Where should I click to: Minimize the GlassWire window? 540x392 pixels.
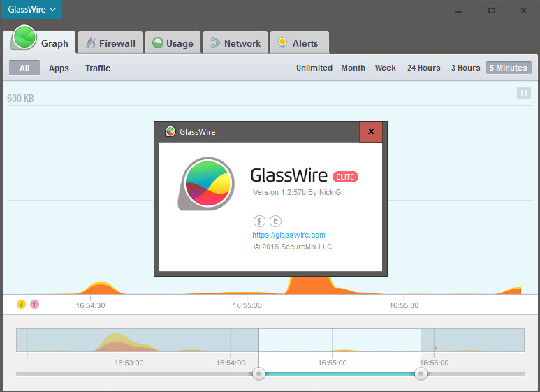point(459,12)
